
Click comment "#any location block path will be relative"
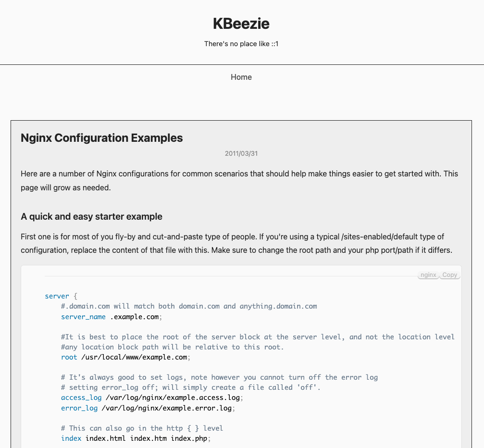pos(172,347)
